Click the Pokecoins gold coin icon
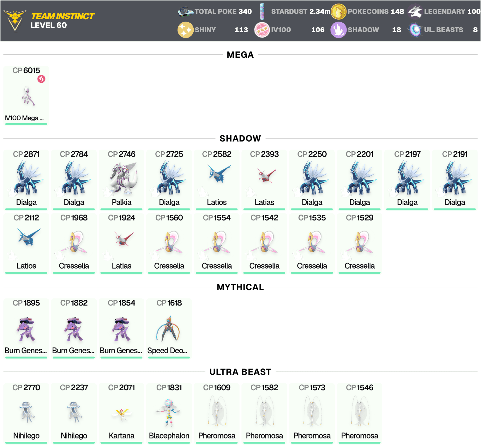The height and width of the screenshot is (448, 481). coord(338,11)
